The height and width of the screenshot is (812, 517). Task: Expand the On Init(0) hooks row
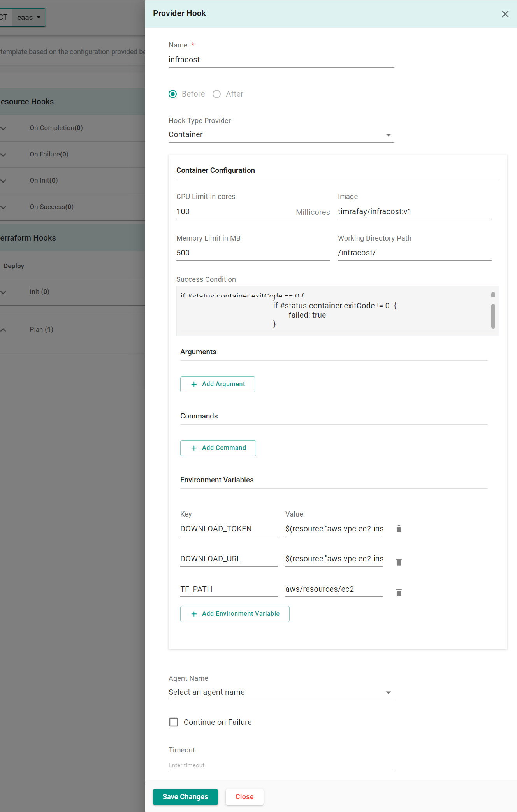click(x=4, y=181)
